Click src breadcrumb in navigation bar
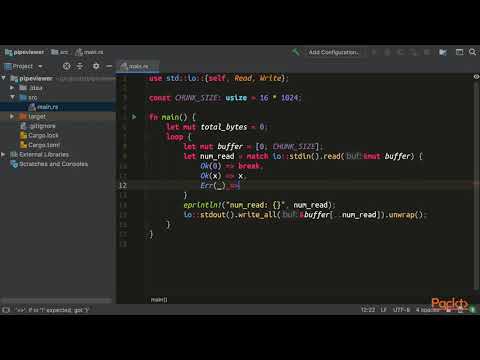Viewport: 480px width, 360px height. coord(60,52)
